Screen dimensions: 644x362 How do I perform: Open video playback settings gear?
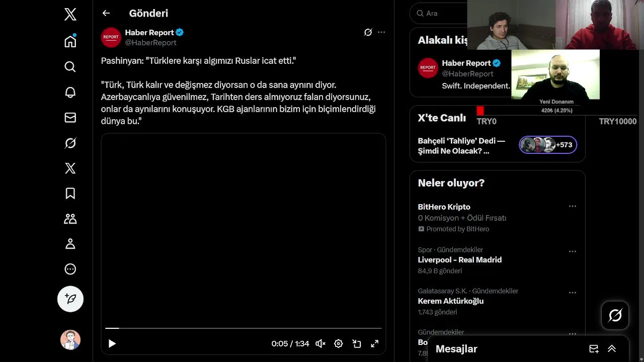point(339,344)
